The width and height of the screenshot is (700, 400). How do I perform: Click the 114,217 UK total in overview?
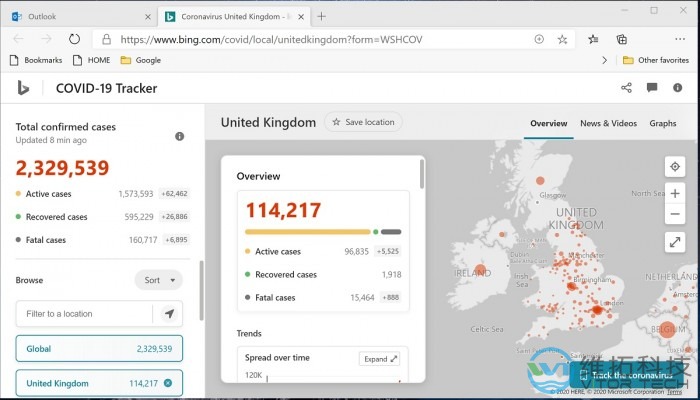(x=283, y=210)
